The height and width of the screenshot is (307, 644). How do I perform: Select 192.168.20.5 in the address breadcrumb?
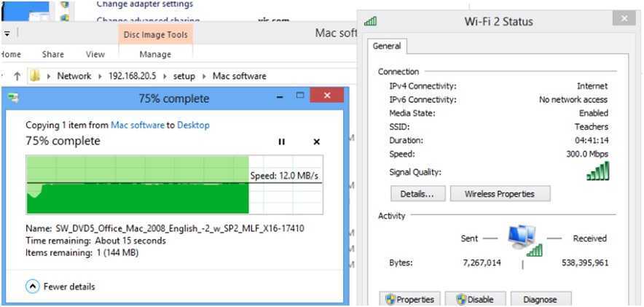pyautogui.click(x=133, y=76)
